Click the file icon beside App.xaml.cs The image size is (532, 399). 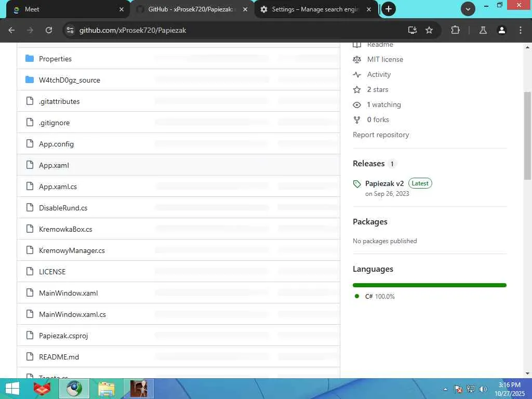coord(30,186)
